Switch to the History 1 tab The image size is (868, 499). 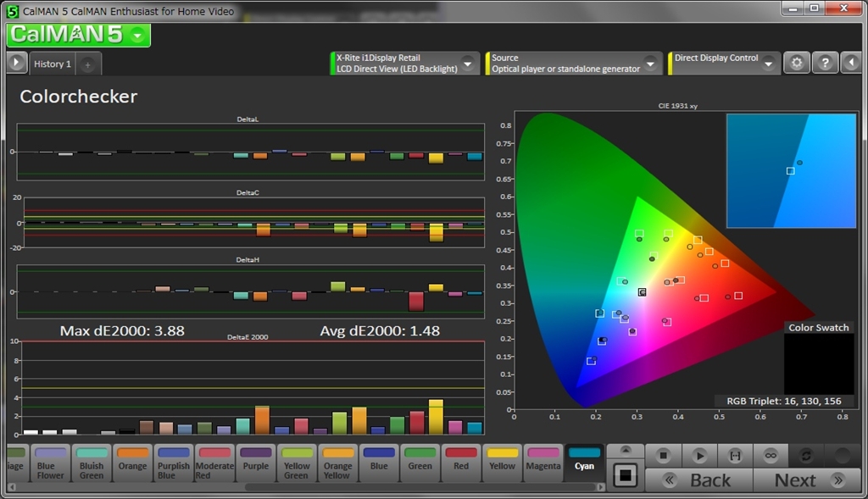(53, 64)
